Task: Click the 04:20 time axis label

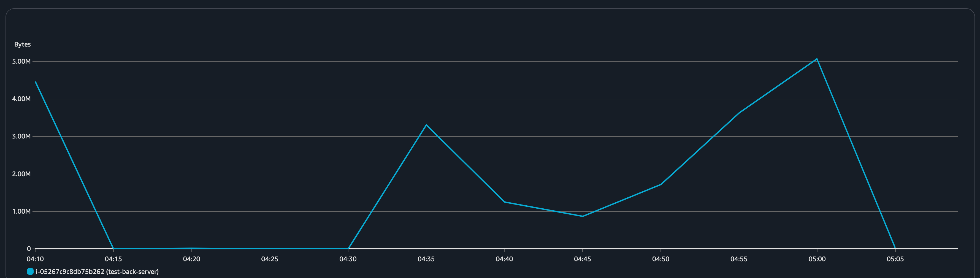Action: [192, 259]
